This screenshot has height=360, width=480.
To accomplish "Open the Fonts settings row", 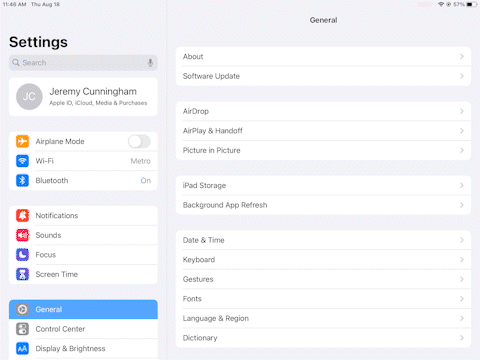I will (323, 299).
